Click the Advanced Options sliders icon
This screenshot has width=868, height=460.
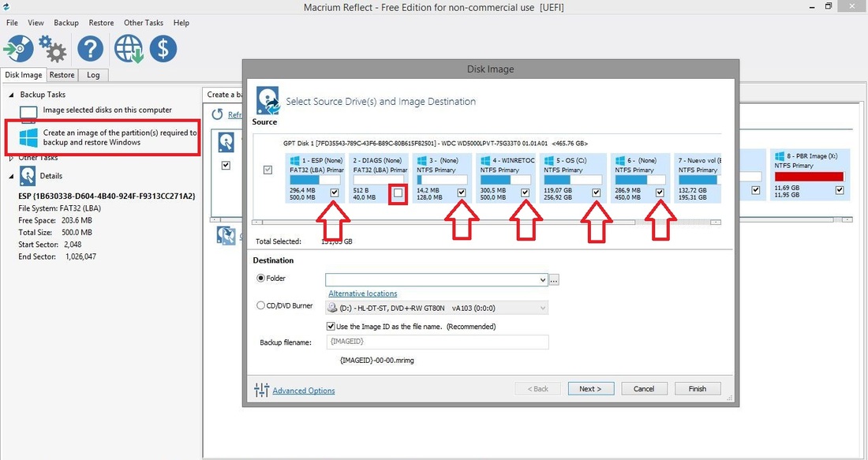[261, 390]
